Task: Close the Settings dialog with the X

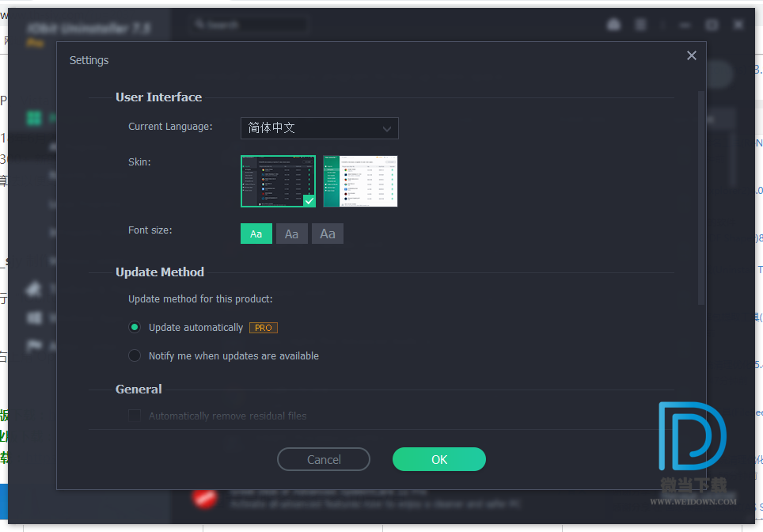Action: click(x=692, y=55)
